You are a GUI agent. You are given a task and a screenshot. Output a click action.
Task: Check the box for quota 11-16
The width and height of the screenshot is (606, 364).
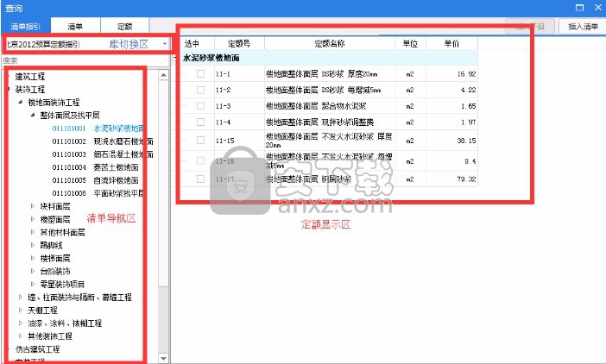point(200,160)
